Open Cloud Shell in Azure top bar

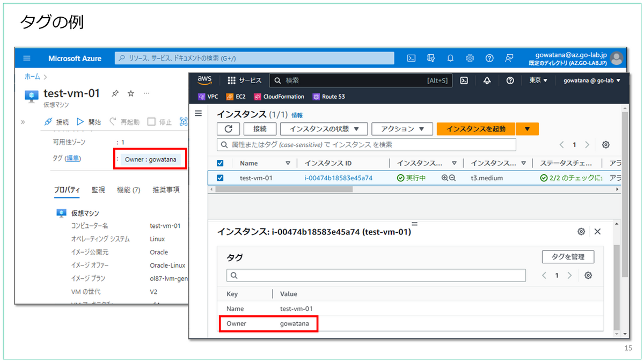pyautogui.click(x=411, y=58)
